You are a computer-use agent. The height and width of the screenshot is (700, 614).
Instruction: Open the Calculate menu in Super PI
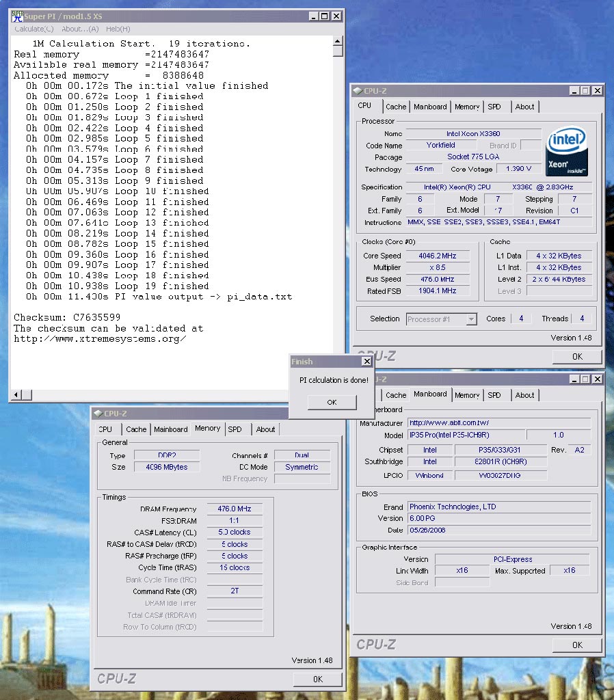tap(34, 29)
